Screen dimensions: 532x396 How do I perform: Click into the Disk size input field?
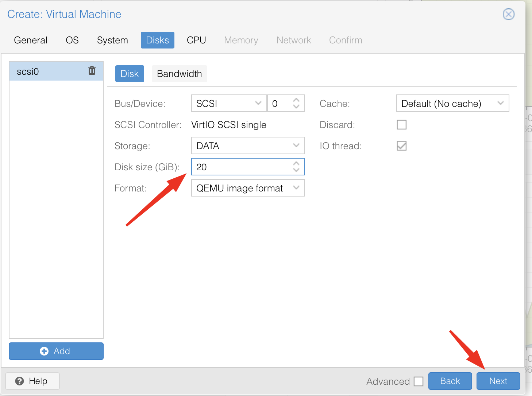point(241,167)
